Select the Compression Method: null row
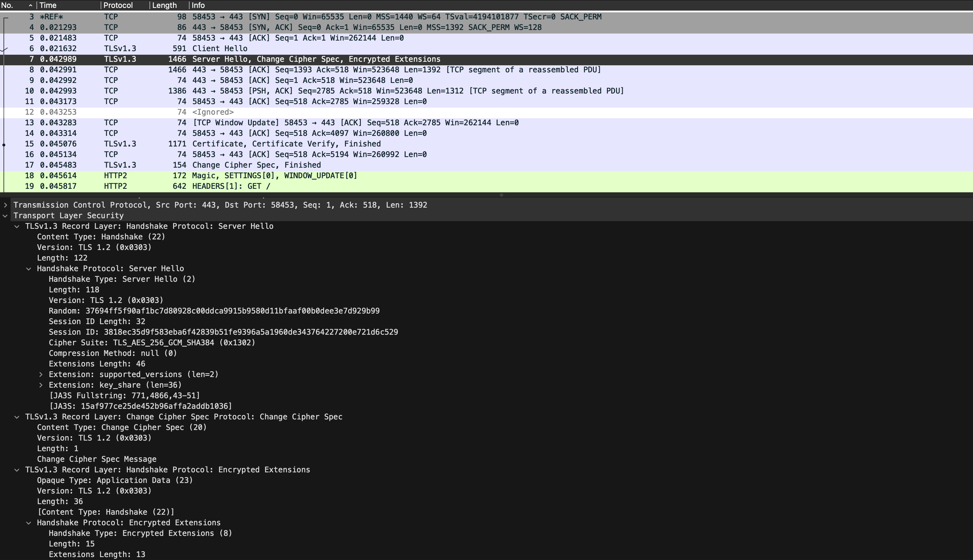 pos(486,353)
